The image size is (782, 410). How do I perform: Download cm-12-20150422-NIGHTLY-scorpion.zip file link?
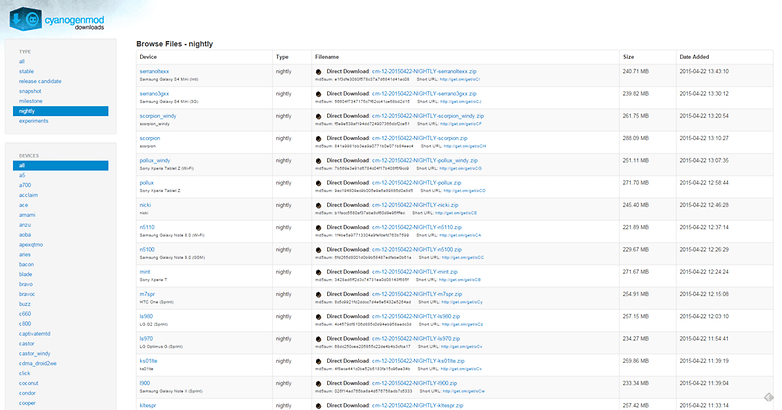coord(419,138)
